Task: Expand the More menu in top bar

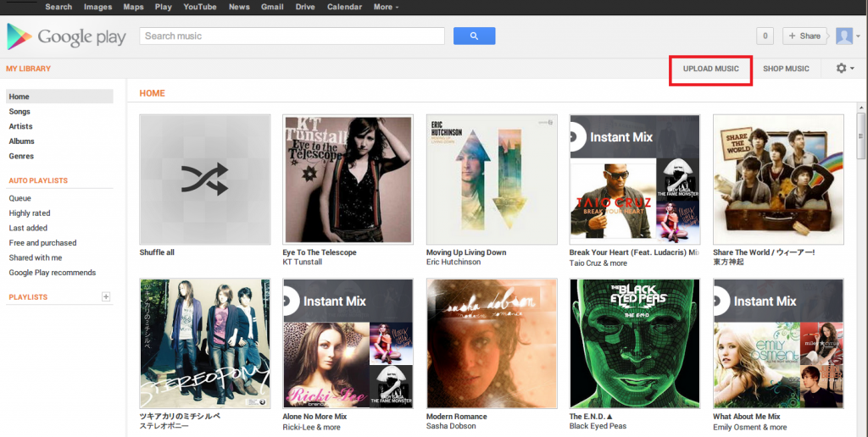Action: [x=386, y=7]
